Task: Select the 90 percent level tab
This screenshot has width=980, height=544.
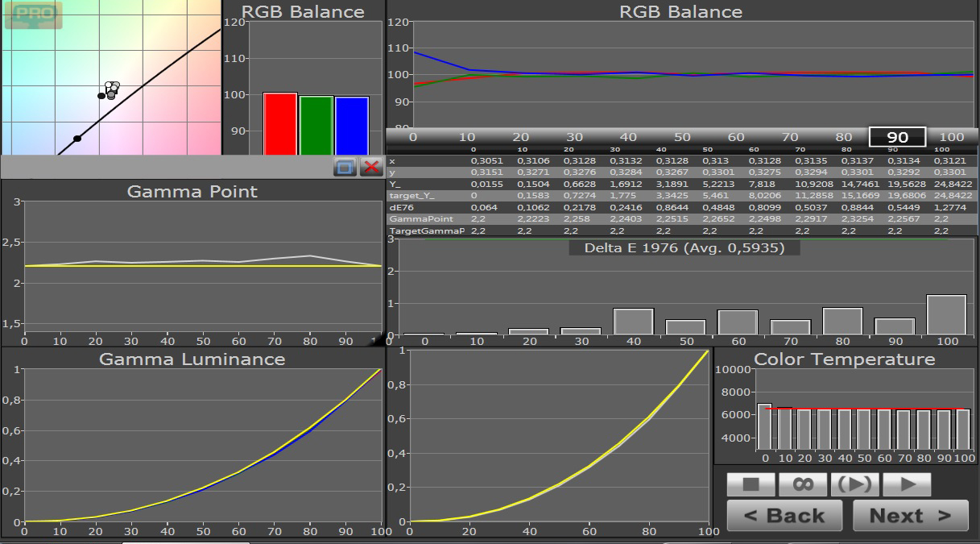Action: [x=897, y=137]
